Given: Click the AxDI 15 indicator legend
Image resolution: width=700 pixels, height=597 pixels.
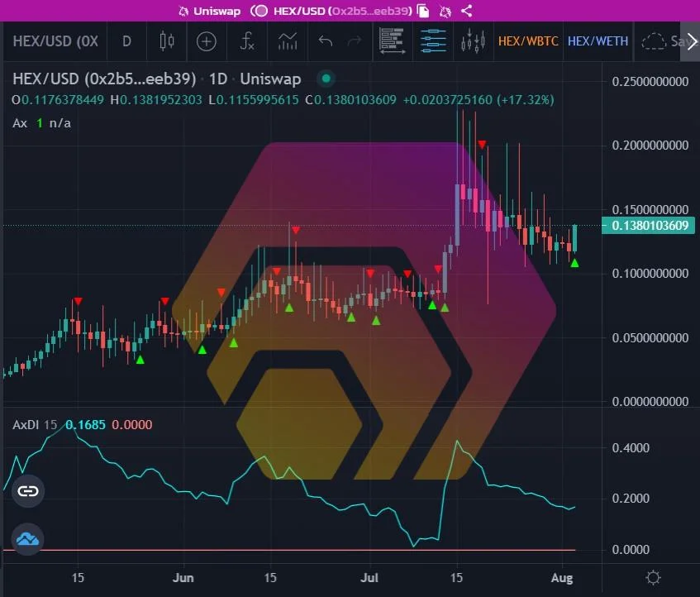Looking at the screenshot, I should [35, 425].
